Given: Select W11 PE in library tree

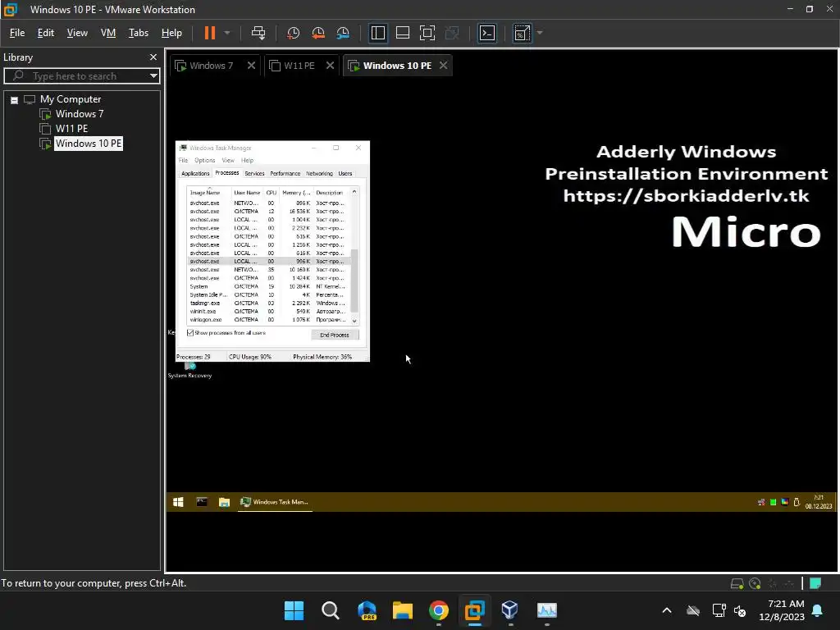Looking at the screenshot, I should tap(71, 129).
